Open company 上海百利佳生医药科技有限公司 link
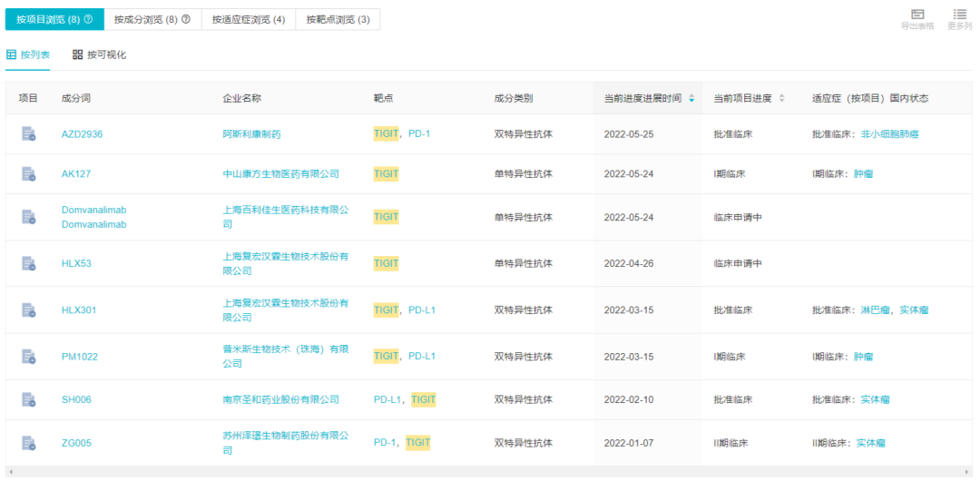 (x=286, y=217)
